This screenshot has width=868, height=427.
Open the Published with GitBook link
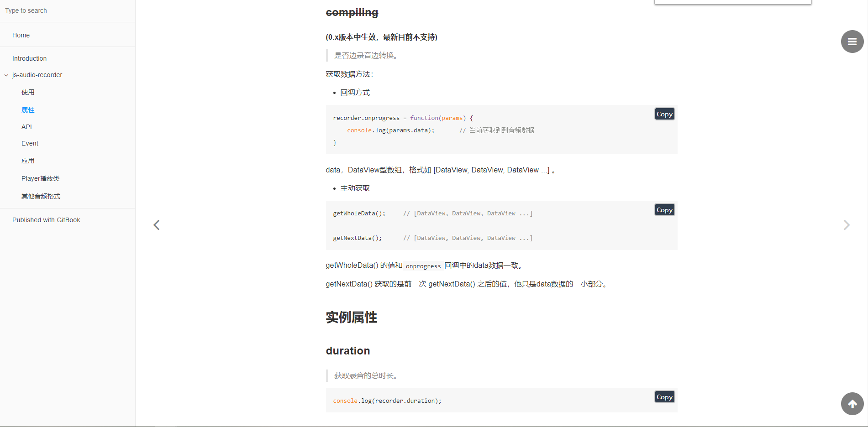pyautogui.click(x=46, y=220)
